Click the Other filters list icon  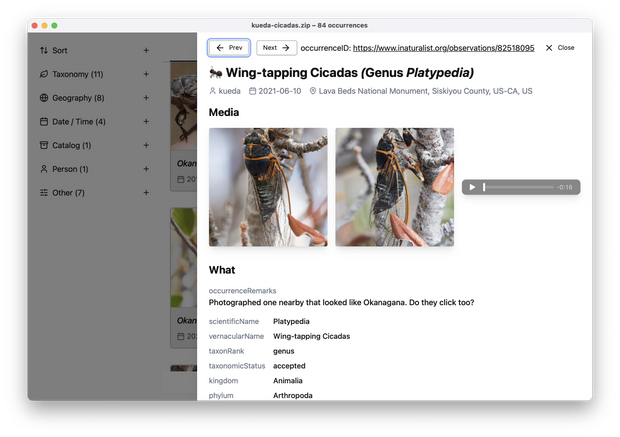(43, 193)
